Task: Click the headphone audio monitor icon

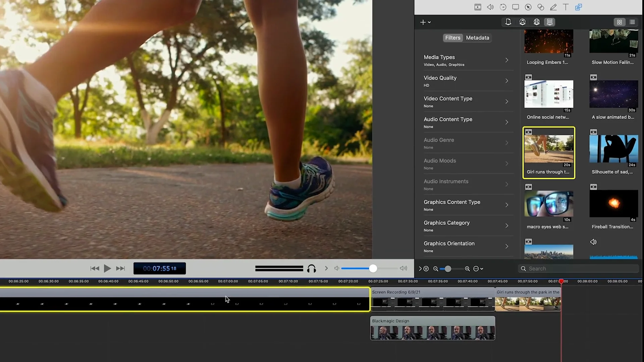Action: [x=311, y=268]
